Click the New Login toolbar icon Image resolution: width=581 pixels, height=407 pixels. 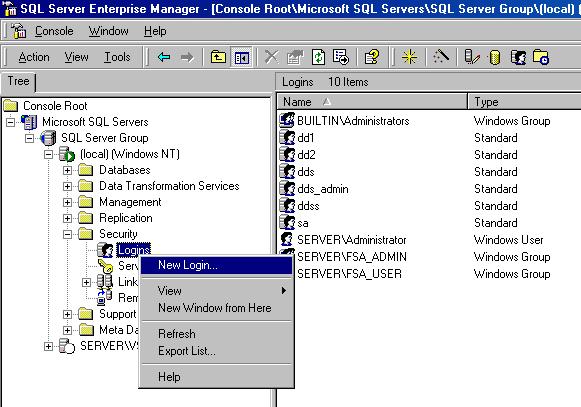tap(518, 57)
